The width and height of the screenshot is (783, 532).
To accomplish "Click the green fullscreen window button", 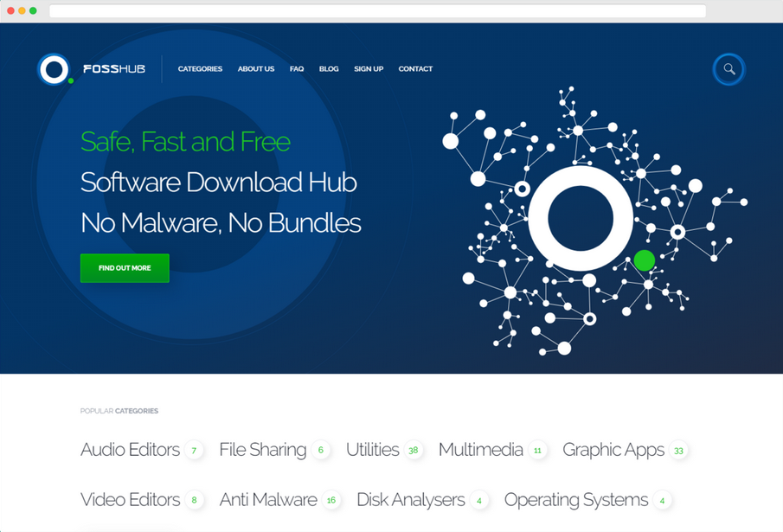I will click(x=33, y=10).
